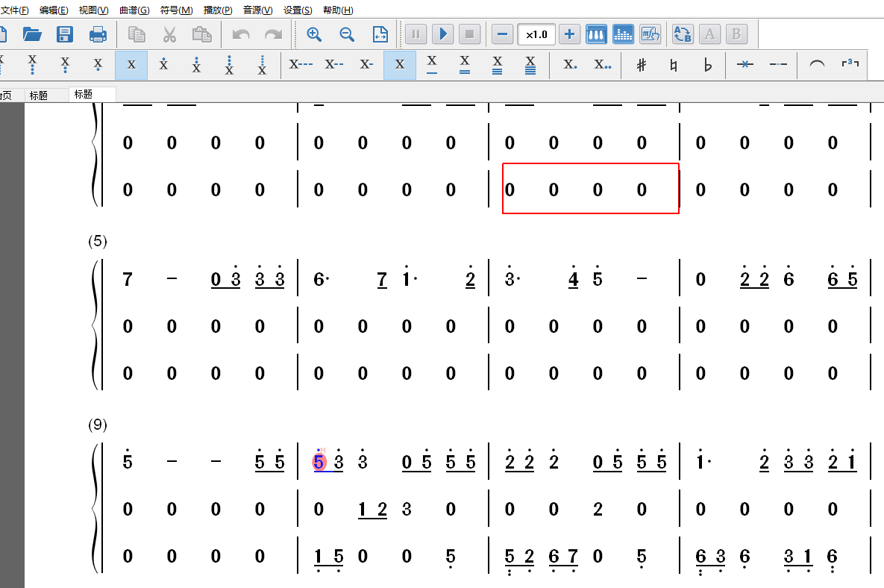Choose dotted half note duration X--

(333, 65)
